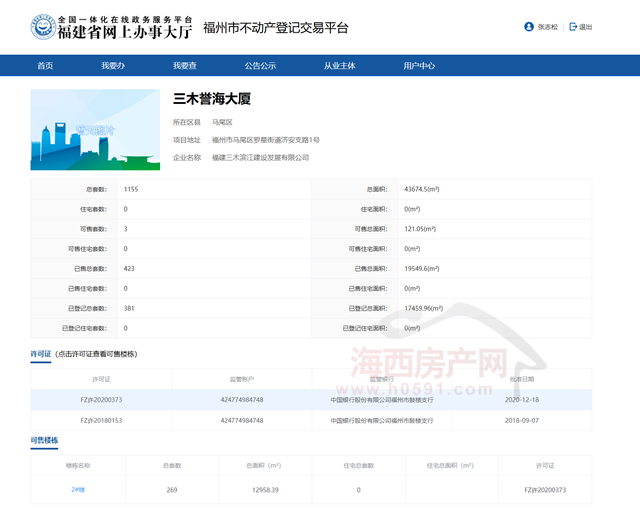
Task: Click the 福州市不动产登记交易平台 title
Action: pos(275,27)
